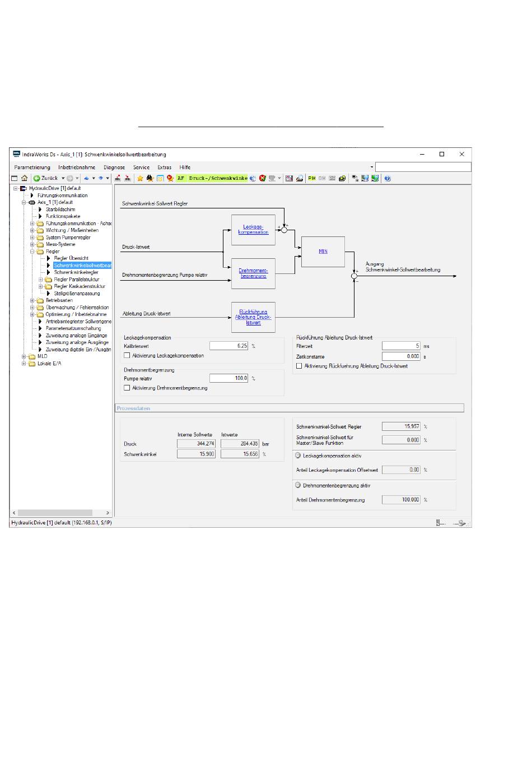Expand the MLD folder node

[24, 356]
